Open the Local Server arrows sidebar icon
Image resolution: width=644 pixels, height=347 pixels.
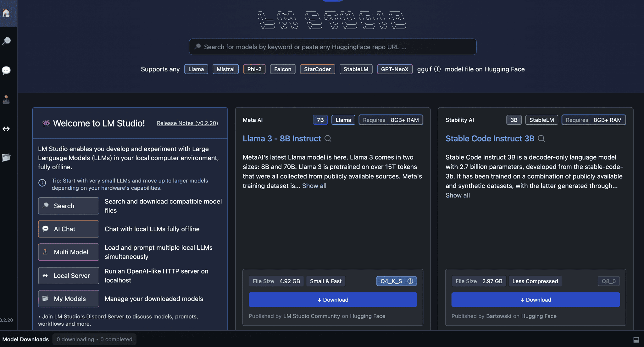(x=6, y=129)
